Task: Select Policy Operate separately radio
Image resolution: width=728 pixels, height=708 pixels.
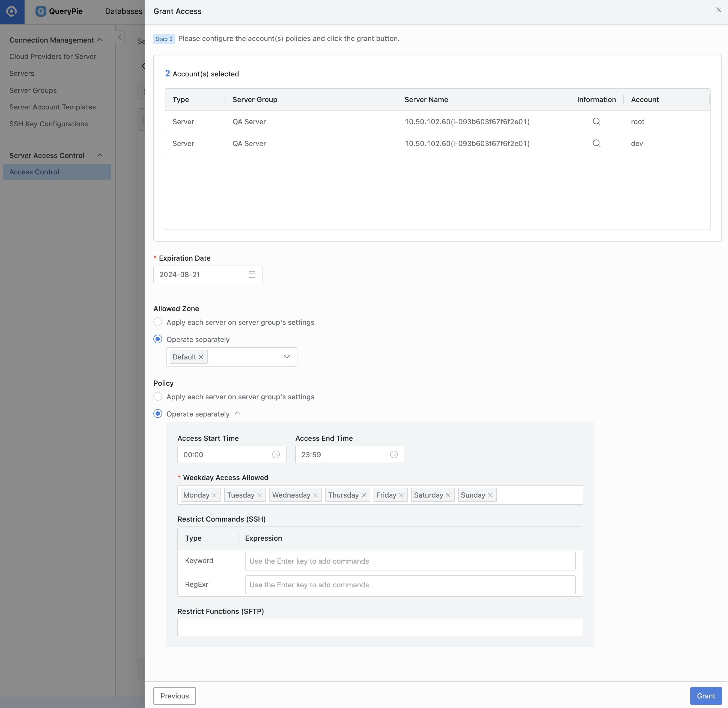Action: [158, 414]
